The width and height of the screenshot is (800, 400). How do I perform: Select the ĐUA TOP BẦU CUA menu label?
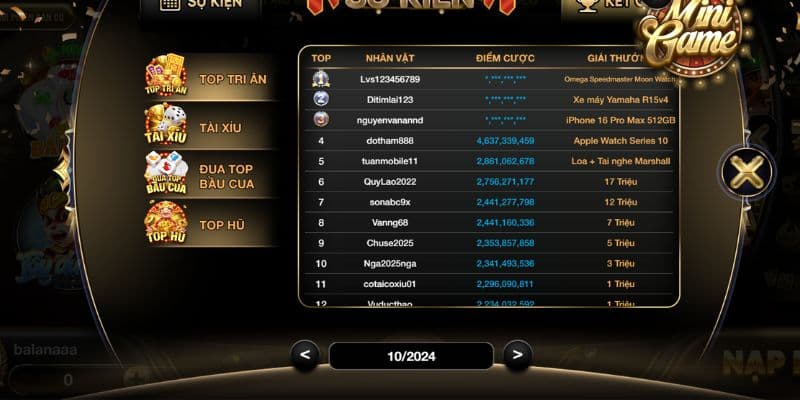[x=227, y=177]
